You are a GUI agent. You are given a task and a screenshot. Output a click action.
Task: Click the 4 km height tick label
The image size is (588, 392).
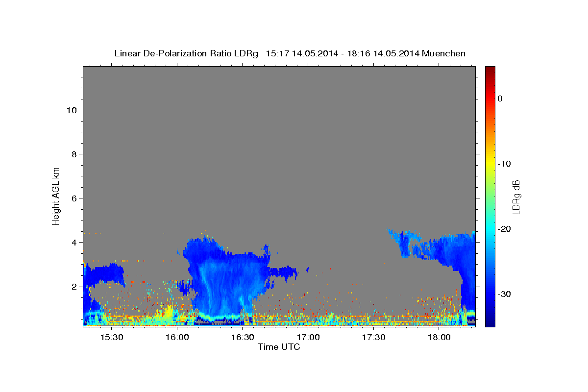[x=73, y=242]
